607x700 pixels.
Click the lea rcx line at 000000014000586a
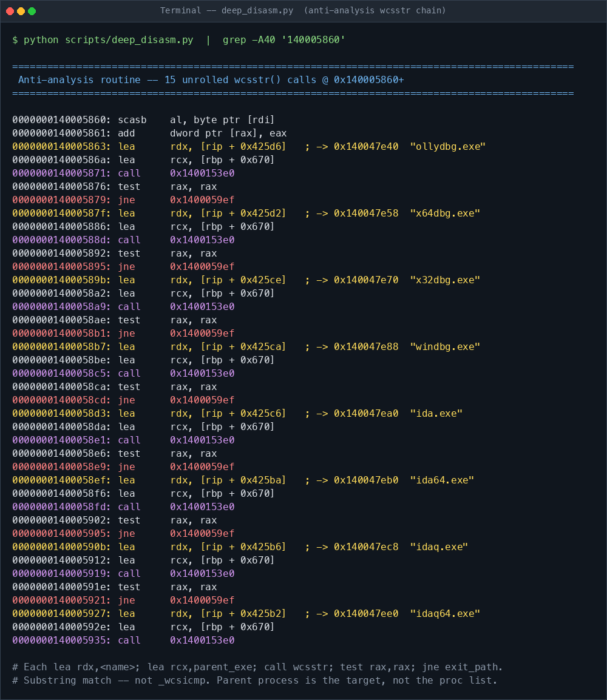tap(143, 160)
